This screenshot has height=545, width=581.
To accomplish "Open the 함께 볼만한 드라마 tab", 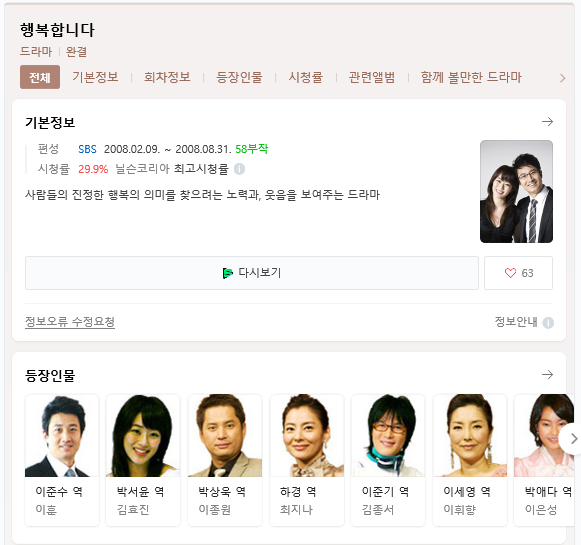I will pyautogui.click(x=471, y=77).
